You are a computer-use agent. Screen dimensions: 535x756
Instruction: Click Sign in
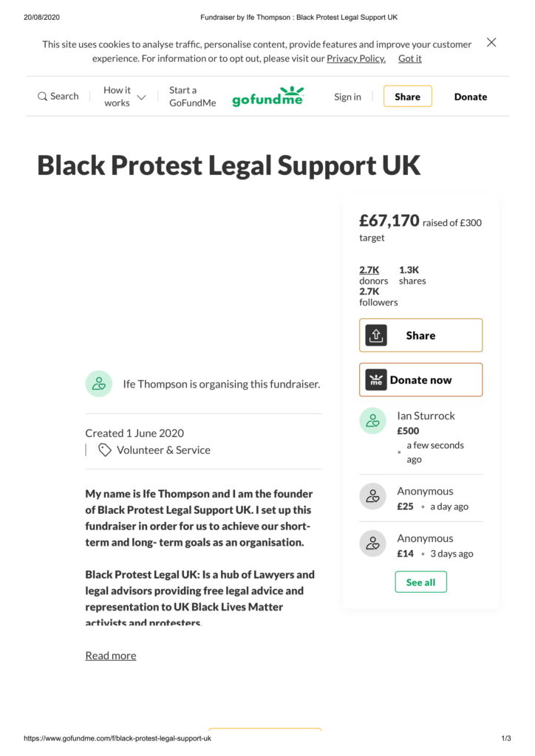(347, 97)
